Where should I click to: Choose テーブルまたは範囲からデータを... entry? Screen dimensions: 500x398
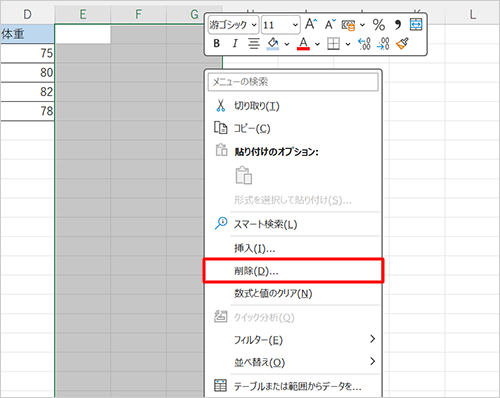(x=293, y=386)
